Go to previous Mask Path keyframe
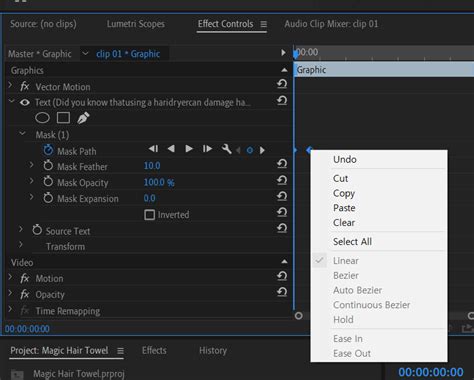Viewport: 474px width, 380px height. [238, 150]
